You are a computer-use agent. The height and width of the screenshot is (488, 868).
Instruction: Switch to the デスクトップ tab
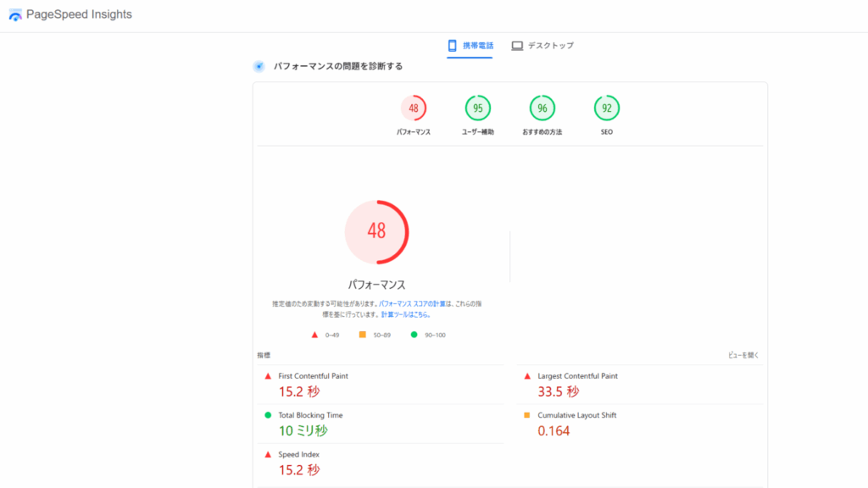coord(542,46)
